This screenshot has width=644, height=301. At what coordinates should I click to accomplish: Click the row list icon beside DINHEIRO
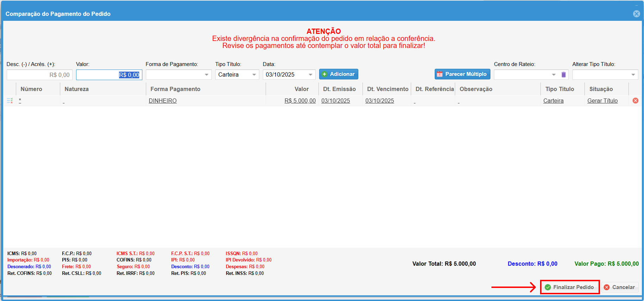10,101
